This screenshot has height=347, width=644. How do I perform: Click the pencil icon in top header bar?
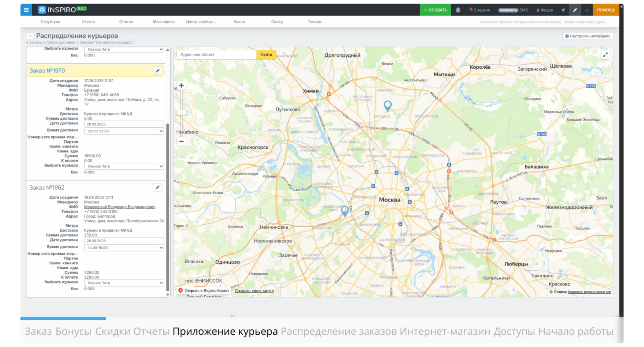pyautogui.click(x=575, y=10)
